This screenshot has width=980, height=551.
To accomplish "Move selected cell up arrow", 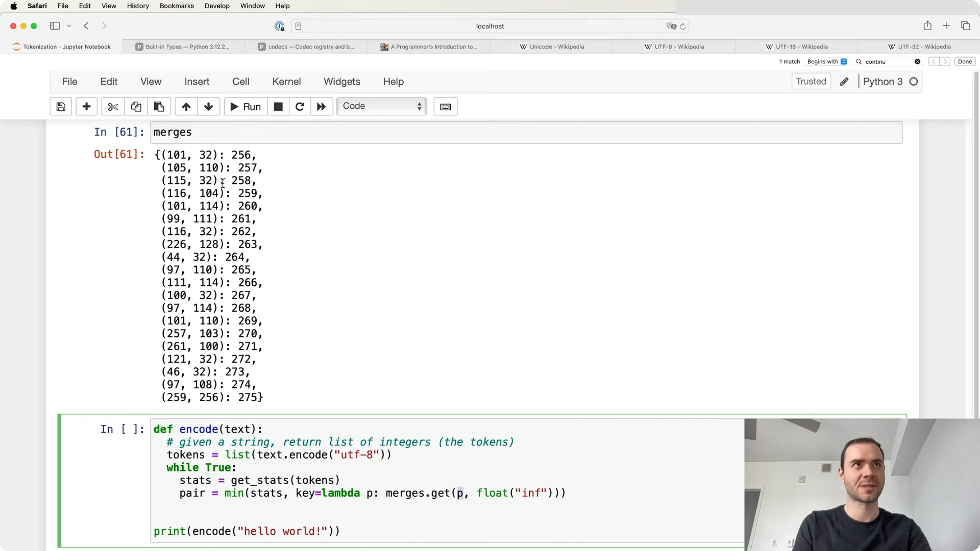I will pyautogui.click(x=186, y=106).
